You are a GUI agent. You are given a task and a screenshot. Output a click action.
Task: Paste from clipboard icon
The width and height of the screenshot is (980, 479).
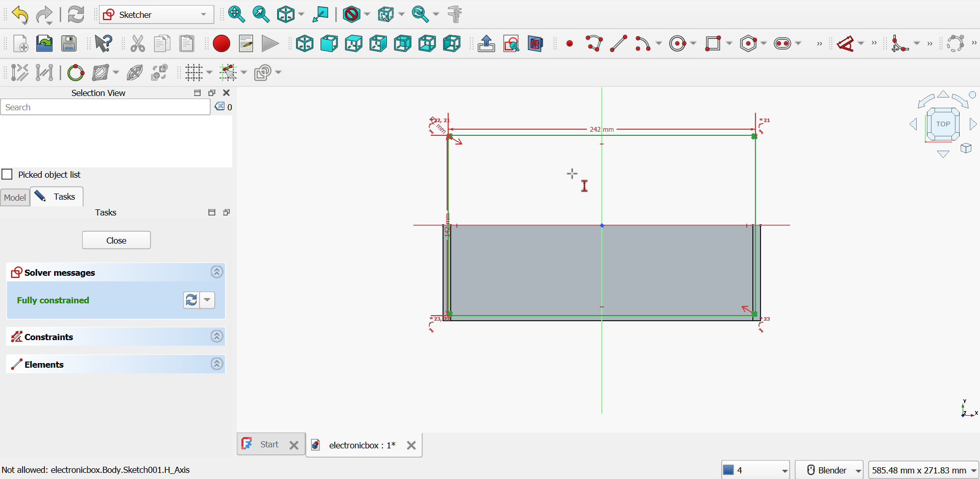[186, 44]
